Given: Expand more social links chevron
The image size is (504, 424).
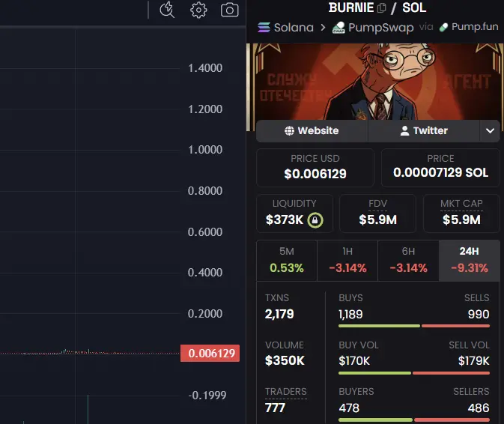Looking at the screenshot, I should pyautogui.click(x=490, y=131).
